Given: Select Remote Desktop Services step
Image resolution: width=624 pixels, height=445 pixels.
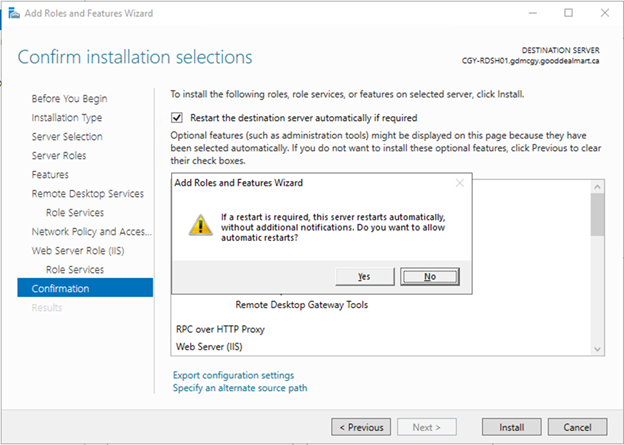Looking at the screenshot, I should tap(87, 194).
